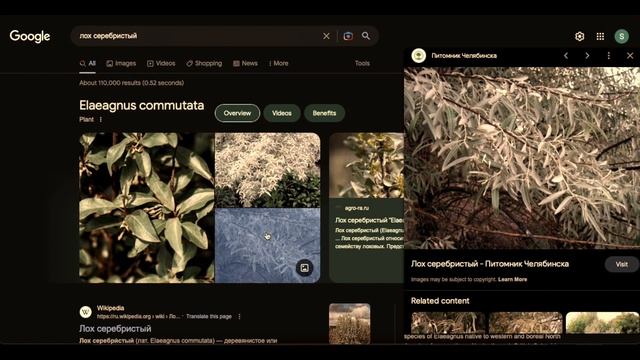Switch to the News tab
Screen dimensions: 640x360
245,64
